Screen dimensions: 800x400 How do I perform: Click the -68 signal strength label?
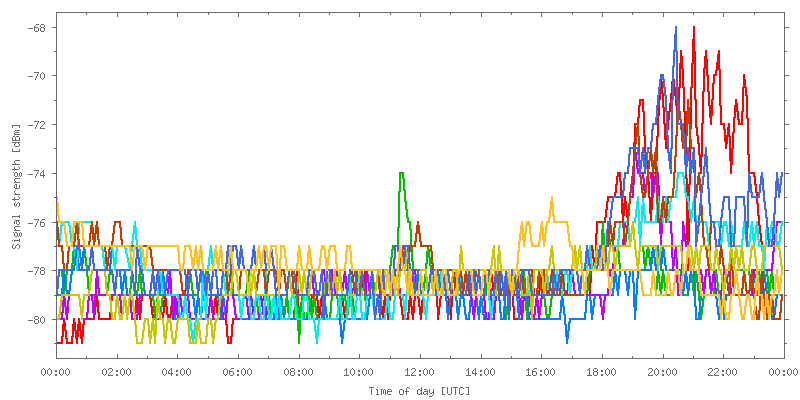click(38, 27)
